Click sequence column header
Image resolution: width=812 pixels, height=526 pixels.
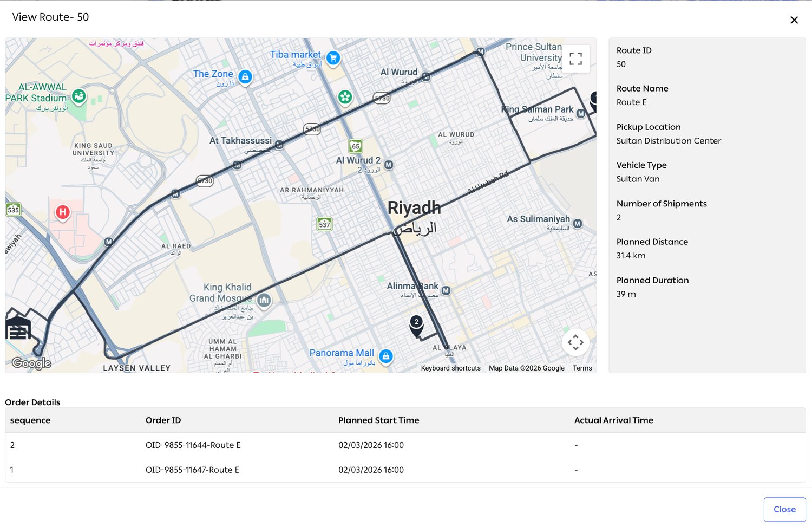[x=30, y=420]
